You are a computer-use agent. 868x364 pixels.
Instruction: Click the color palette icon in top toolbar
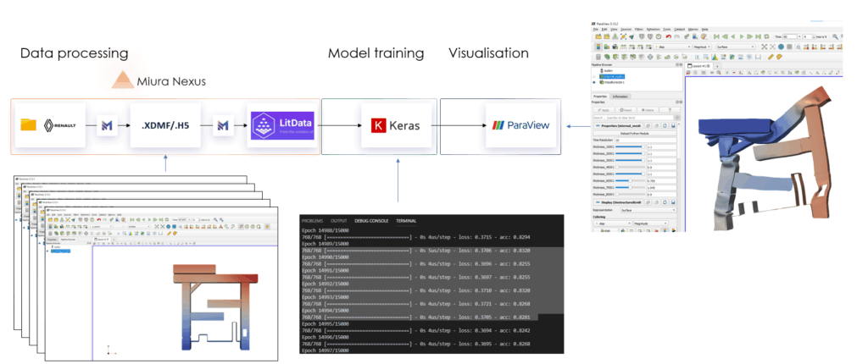[x=703, y=36]
